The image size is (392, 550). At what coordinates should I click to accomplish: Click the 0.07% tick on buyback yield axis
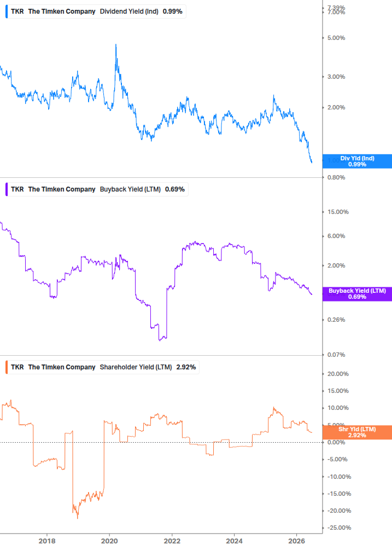click(336, 355)
